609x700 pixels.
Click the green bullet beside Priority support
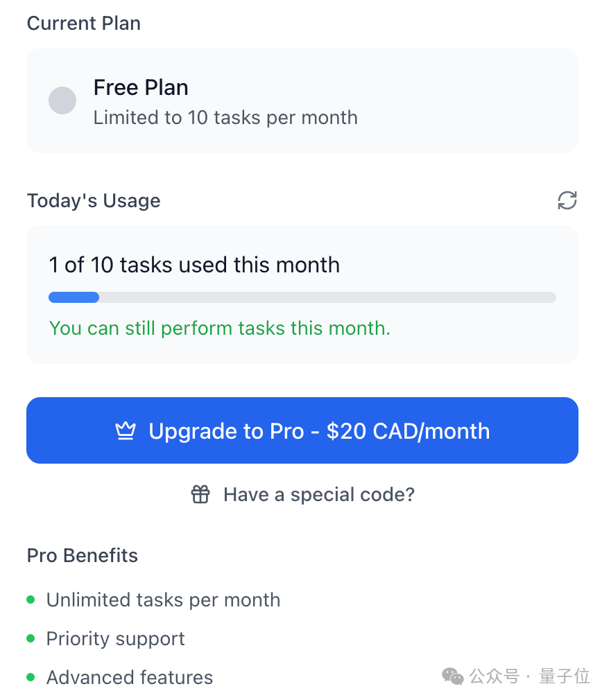pyautogui.click(x=31, y=638)
